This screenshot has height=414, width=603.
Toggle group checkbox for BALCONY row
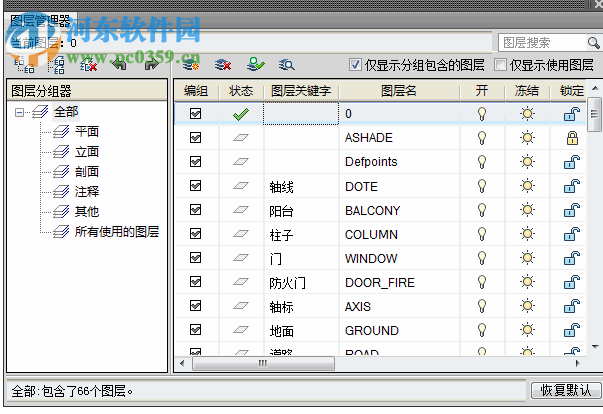(195, 210)
